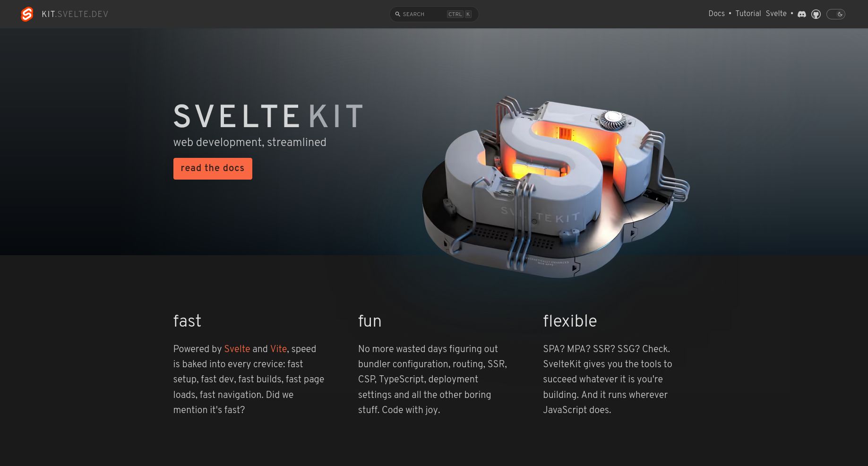Click the KIT.SVELTE.DEV site title
Screen dimensions: 868x466
(x=75, y=14)
